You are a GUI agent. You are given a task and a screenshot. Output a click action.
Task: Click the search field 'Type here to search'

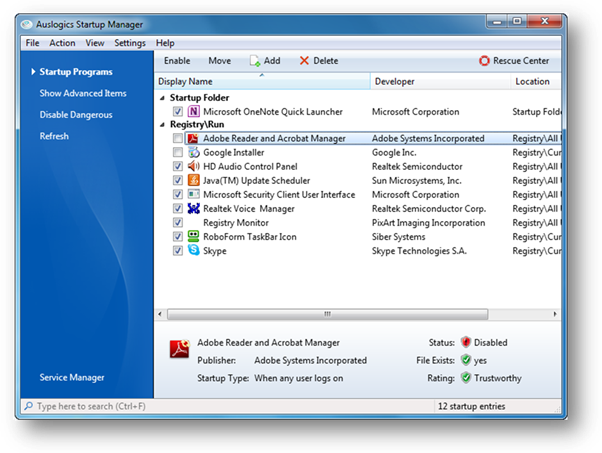click(227, 406)
